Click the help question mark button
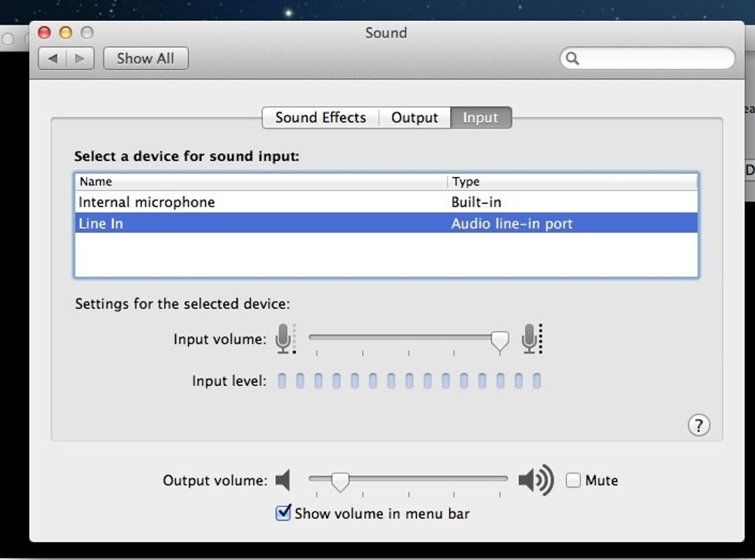Viewport: 755px width, 560px height. [698, 425]
